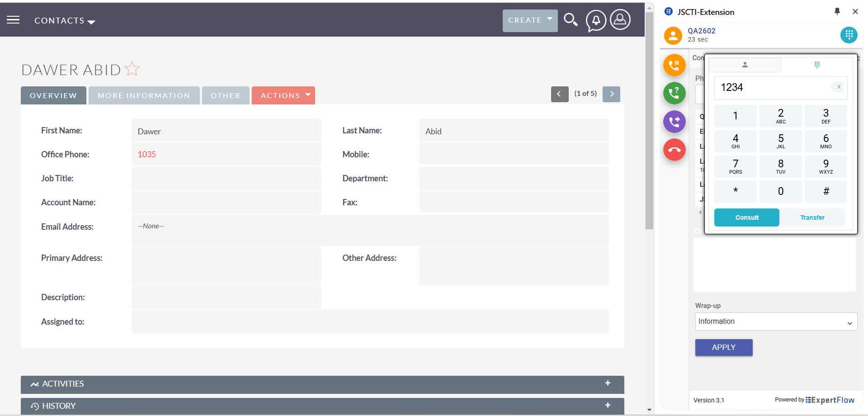Open the user profile icon in the navbar
This screenshot has width=868, height=416.
[620, 20]
